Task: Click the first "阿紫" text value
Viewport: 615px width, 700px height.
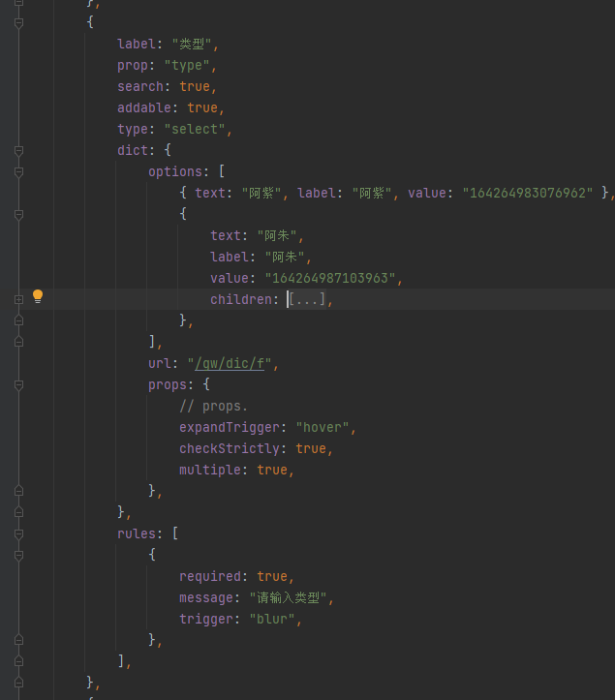Action: tap(261, 193)
